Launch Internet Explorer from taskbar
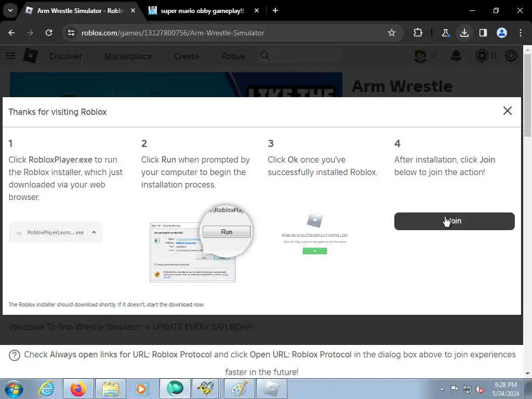532x399 pixels. [46, 389]
